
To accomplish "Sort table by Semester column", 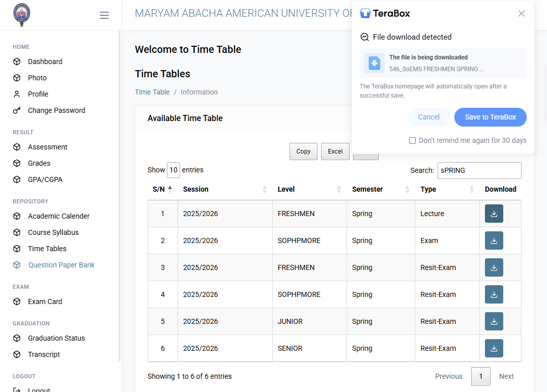I will tap(381, 189).
